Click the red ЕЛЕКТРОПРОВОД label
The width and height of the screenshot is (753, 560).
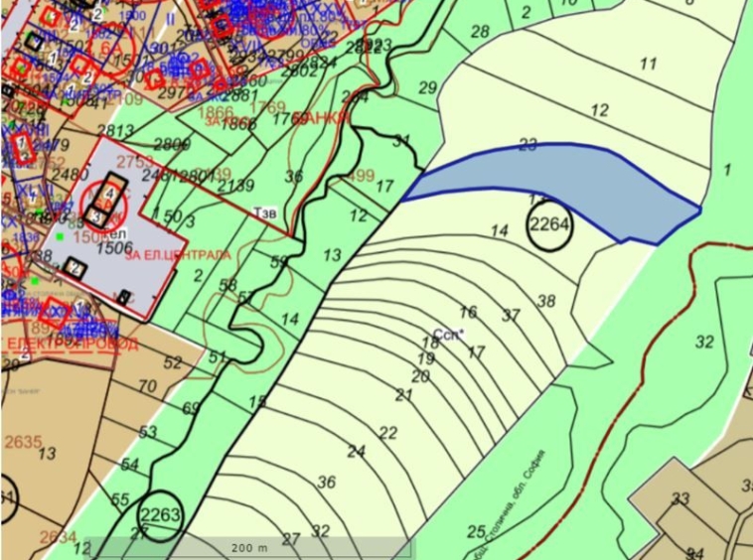[73, 345]
